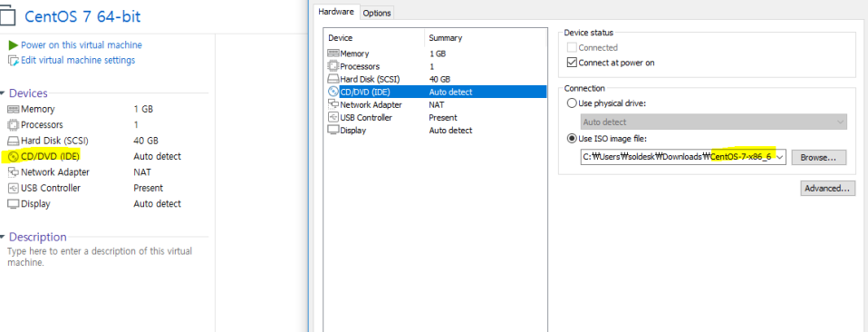
Task: Click the description text entry area
Action: [100, 258]
